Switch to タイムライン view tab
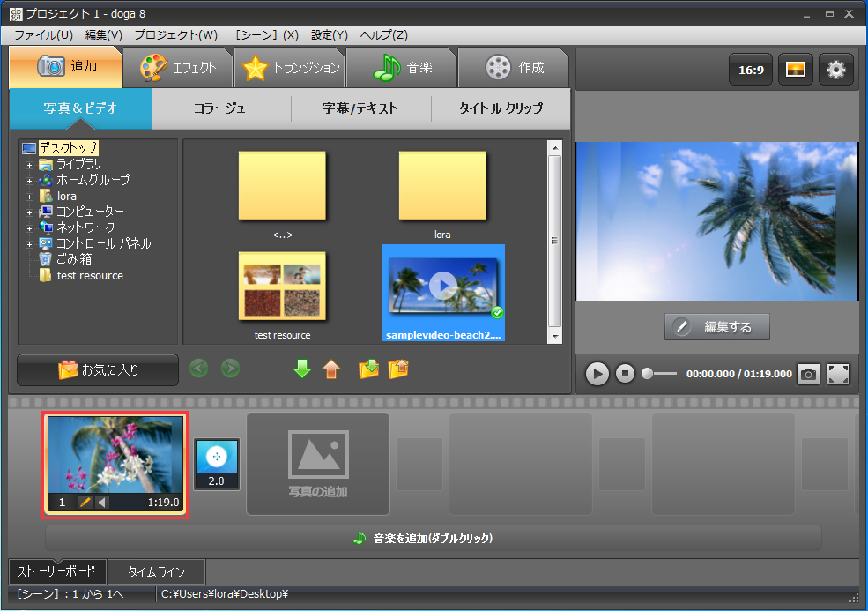Image resolution: width=868 pixels, height=611 pixels. 156,571
